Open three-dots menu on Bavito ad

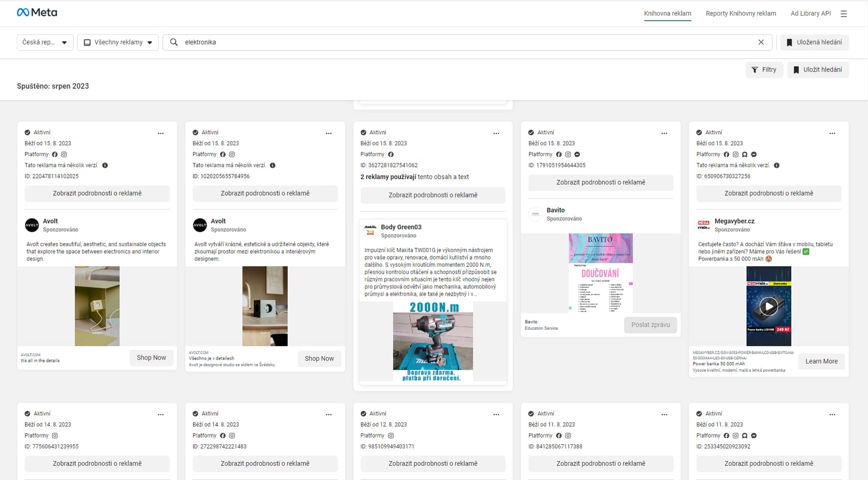664,133
